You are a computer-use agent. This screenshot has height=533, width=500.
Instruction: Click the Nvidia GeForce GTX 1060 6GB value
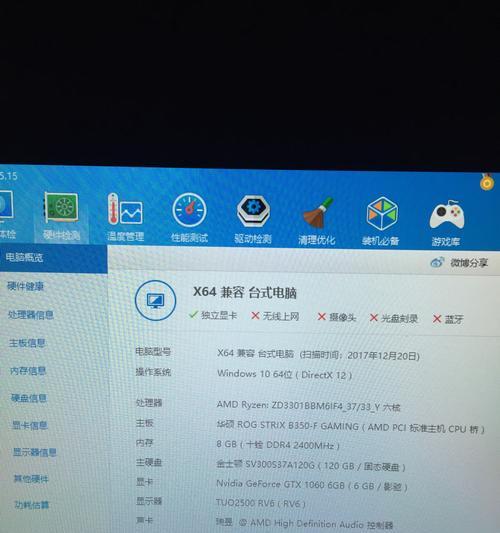[312, 485]
